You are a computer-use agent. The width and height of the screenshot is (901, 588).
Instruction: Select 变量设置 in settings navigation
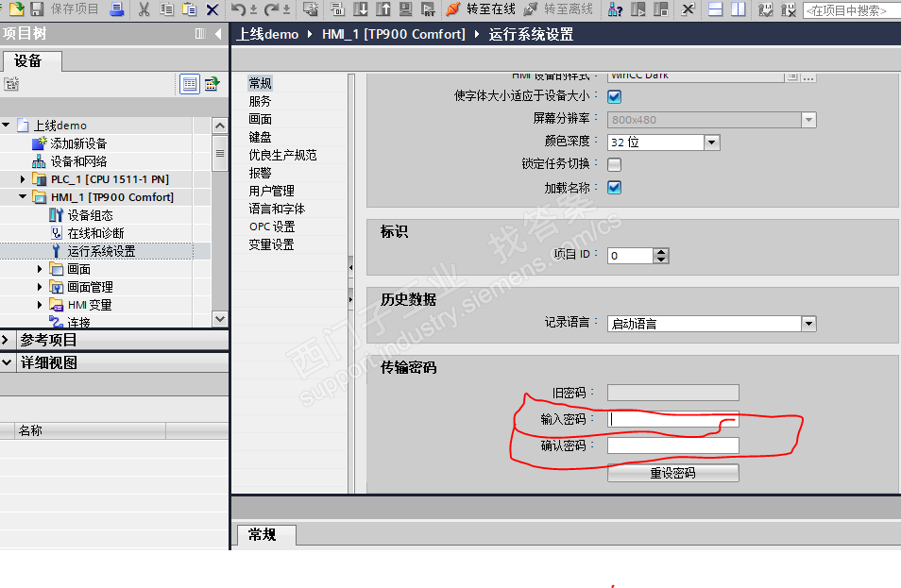coord(271,244)
